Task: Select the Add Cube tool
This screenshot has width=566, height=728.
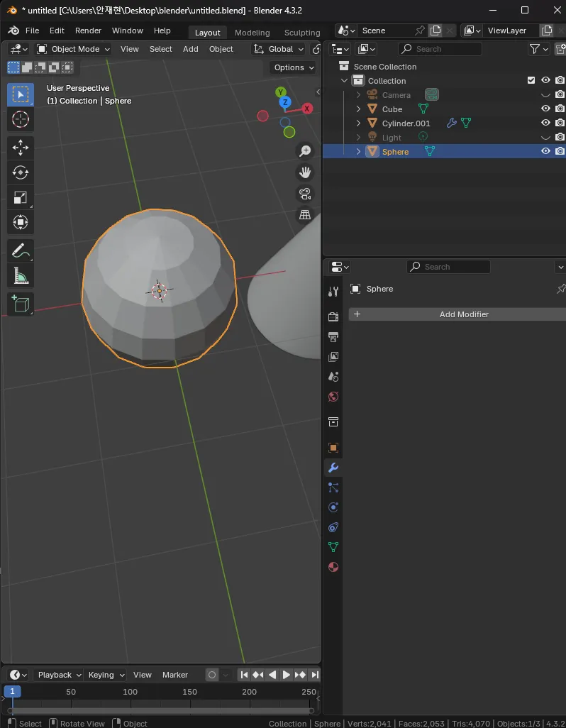Action: coord(21,304)
